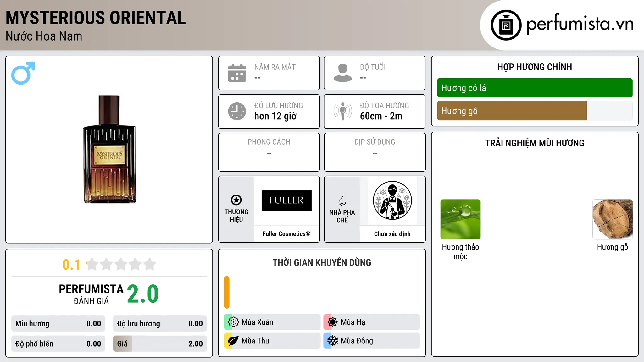
Task: Click the snowflake icon for Mùa Đông
Action: coord(333,341)
